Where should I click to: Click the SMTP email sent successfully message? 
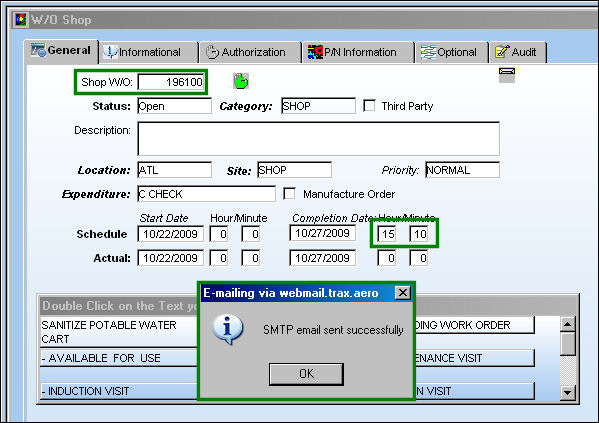point(333,330)
